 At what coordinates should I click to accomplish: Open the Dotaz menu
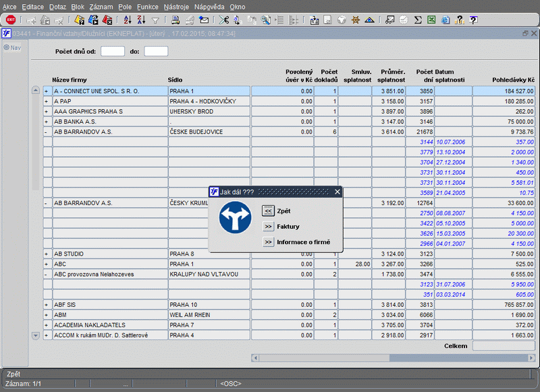pos(57,6)
